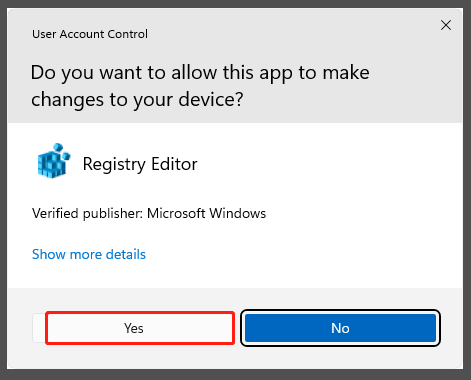Click the blue Registry Editor cube icon
Viewport: 471px width, 380px height.
click(x=54, y=161)
